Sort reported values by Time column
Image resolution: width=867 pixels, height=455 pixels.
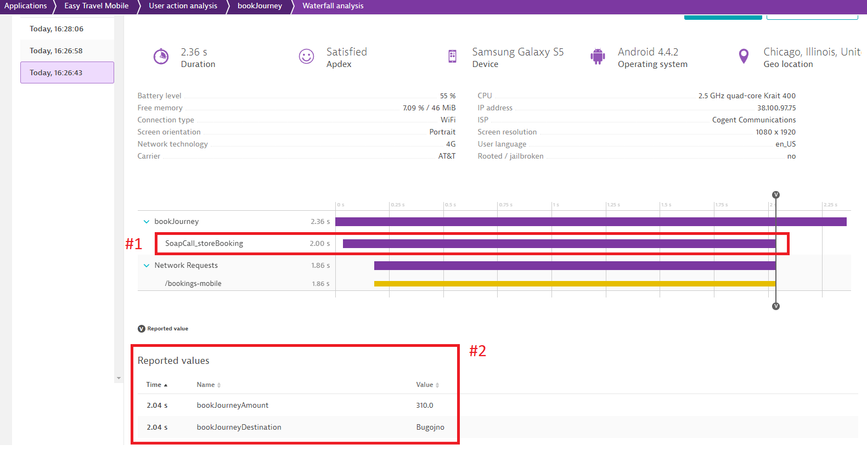[x=157, y=385]
